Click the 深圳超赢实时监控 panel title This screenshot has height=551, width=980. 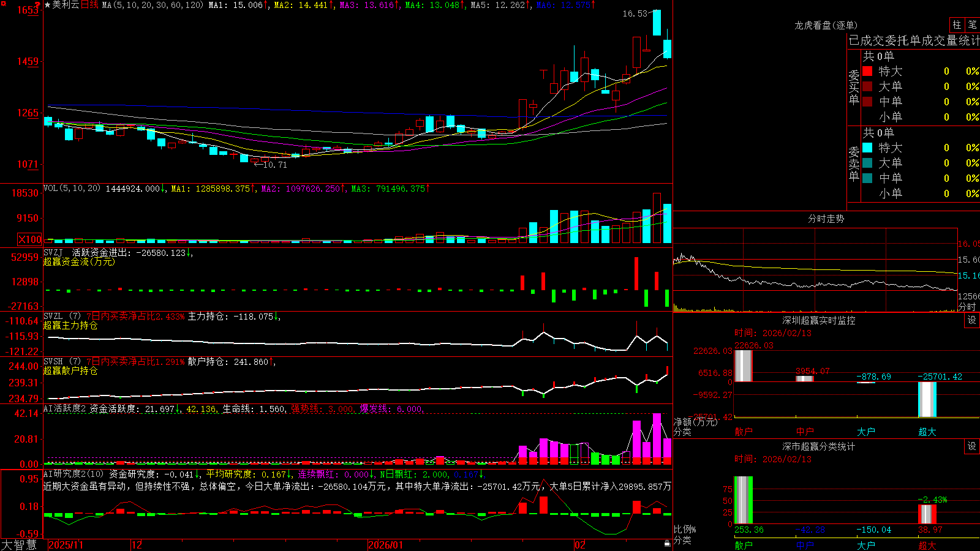click(x=819, y=320)
